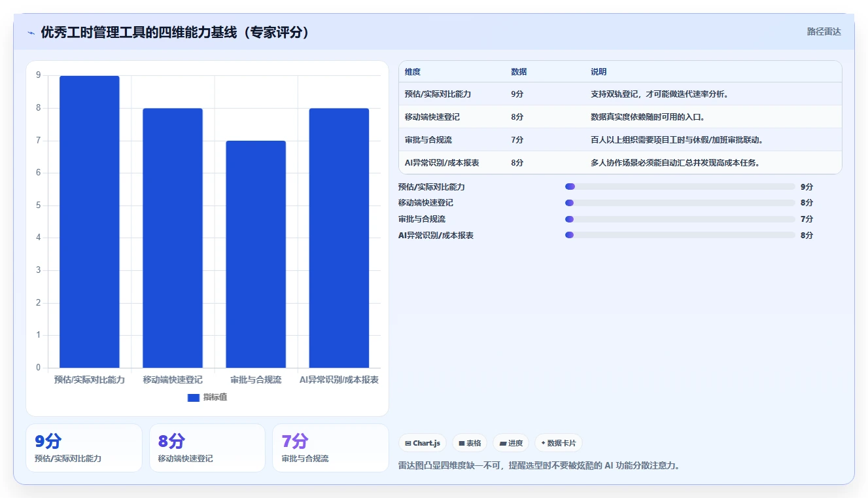Click the lightning icon beside the title
Image resolution: width=868 pixels, height=498 pixels.
pyautogui.click(x=31, y=33)
